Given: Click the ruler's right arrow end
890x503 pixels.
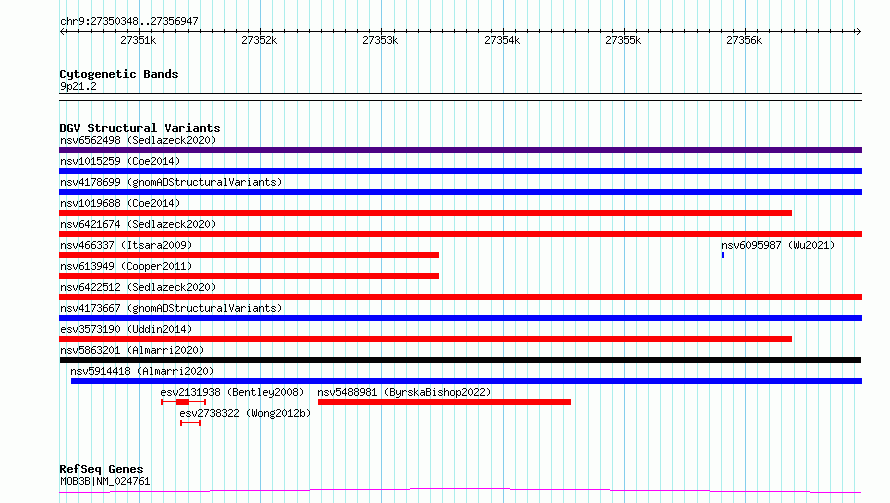Looking at the screenshot, I should tap(858, 31).
